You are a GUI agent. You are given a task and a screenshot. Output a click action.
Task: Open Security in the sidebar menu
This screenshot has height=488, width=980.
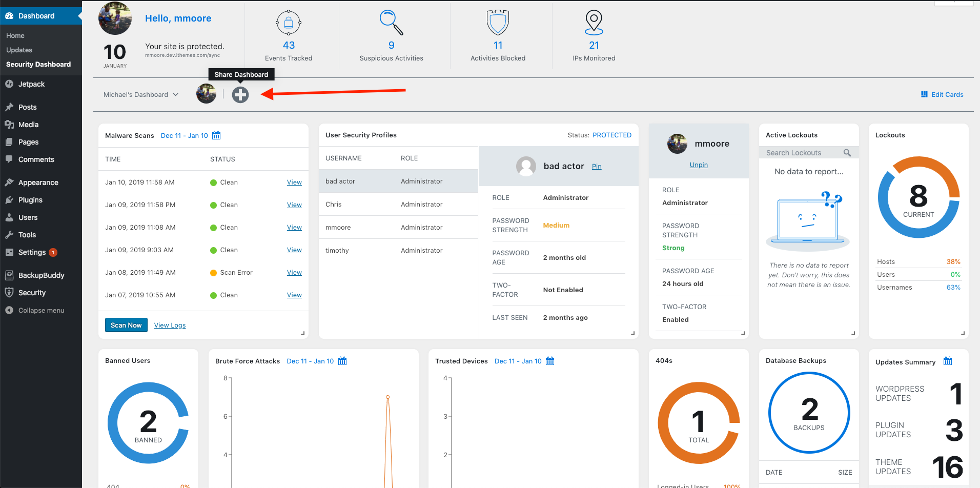tap(32, 293)
